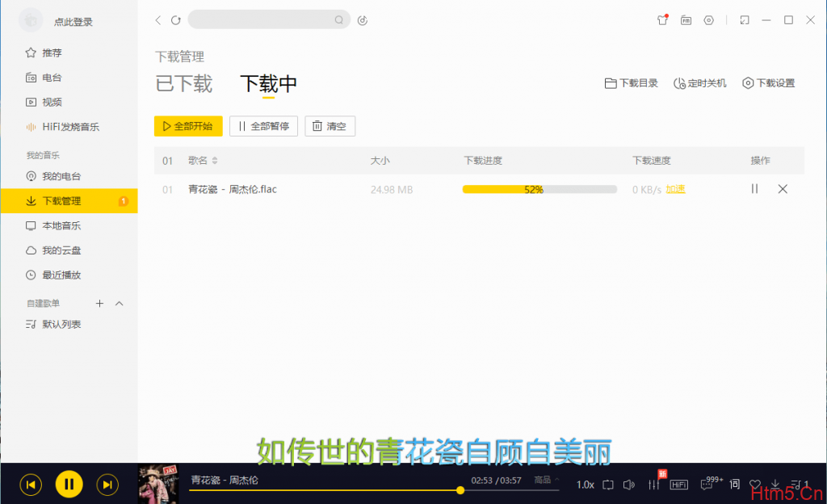
Task: Click the 52% download progress bar
Action: [x=539, y=189]
